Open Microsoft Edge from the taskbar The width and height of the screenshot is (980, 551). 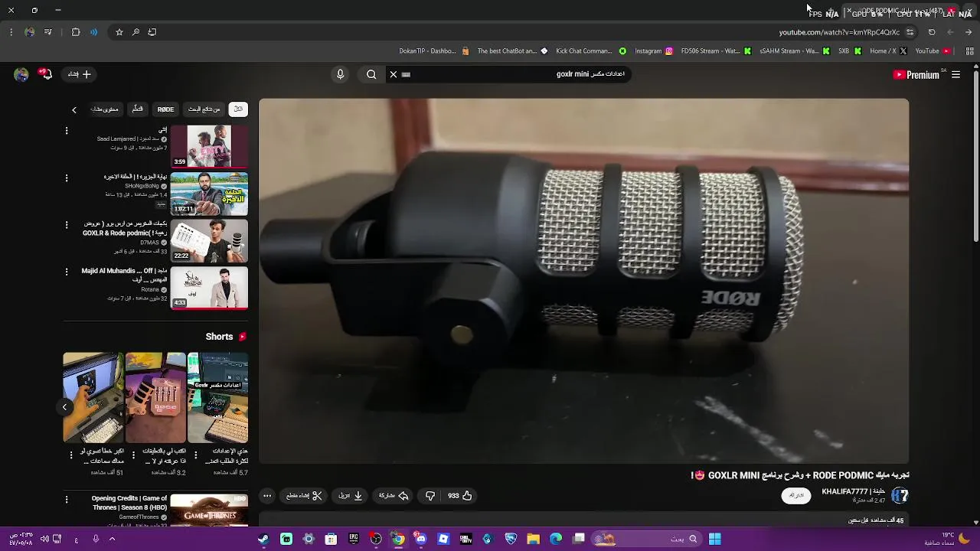pyautogui.click(x=556, y=539)
